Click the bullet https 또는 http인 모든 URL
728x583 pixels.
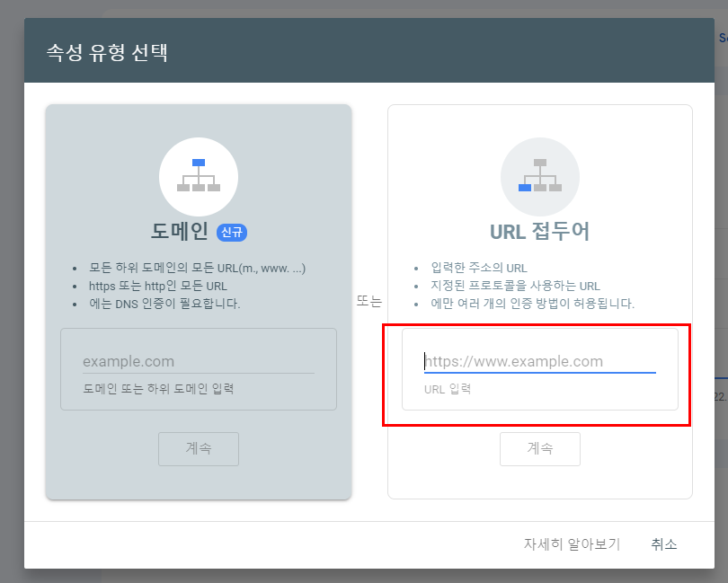tap(158, 286)
